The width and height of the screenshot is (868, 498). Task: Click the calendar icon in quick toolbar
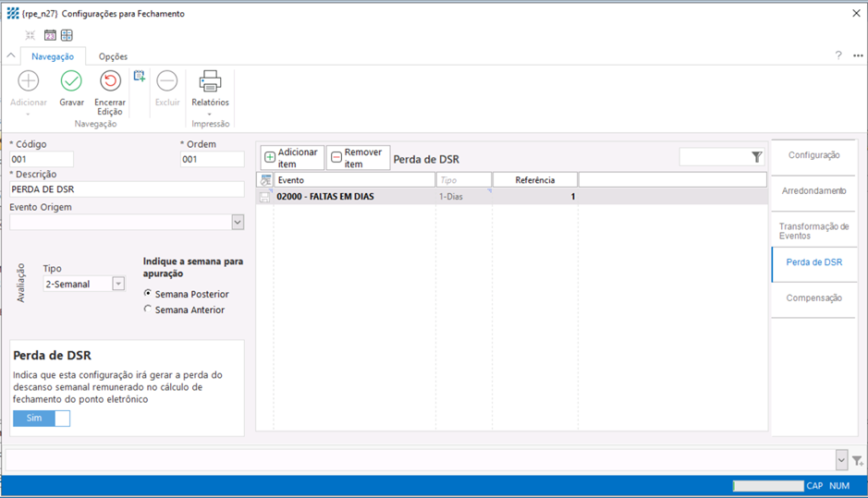pos(50,35)
